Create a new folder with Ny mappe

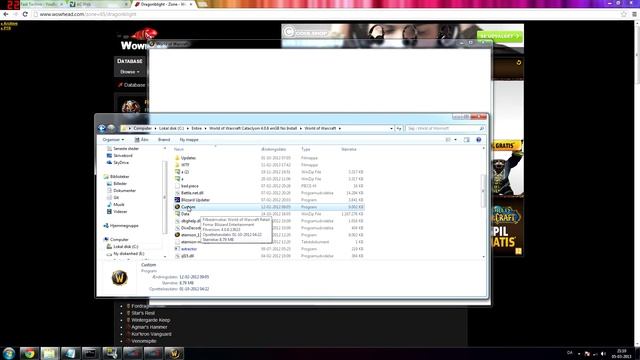click(189, 140)
